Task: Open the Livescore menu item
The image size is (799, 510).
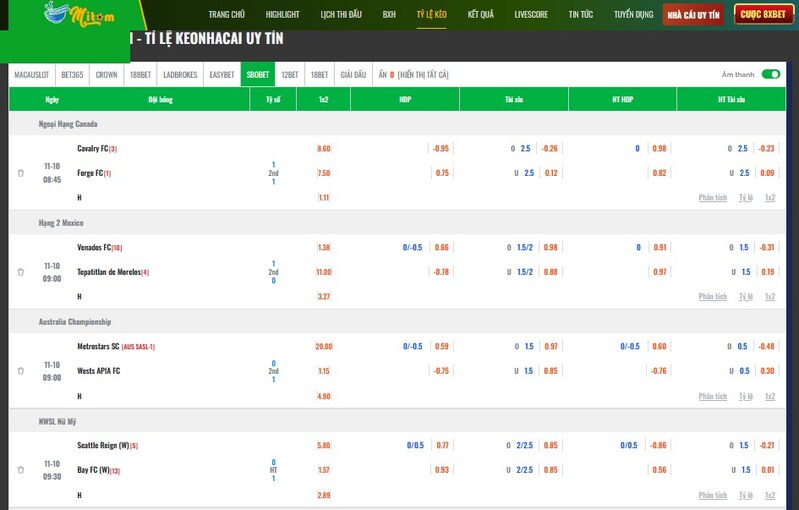Action: pos(530,15)
